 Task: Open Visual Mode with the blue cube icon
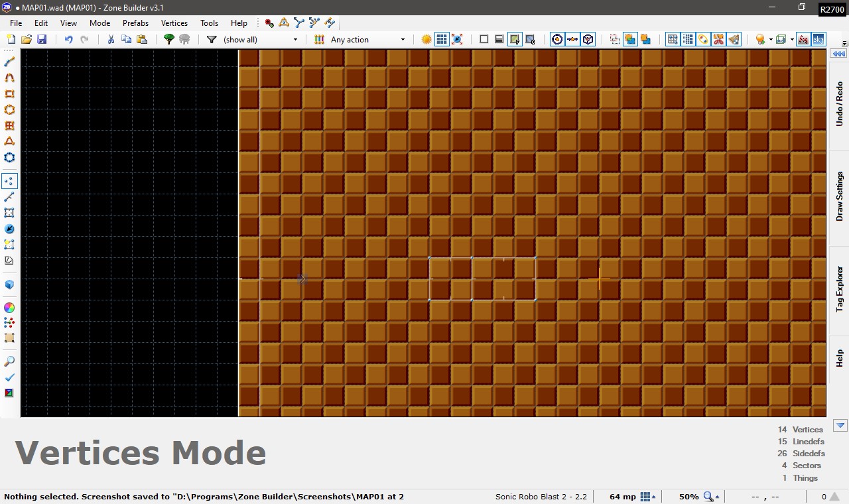click(x=9, y=284)
